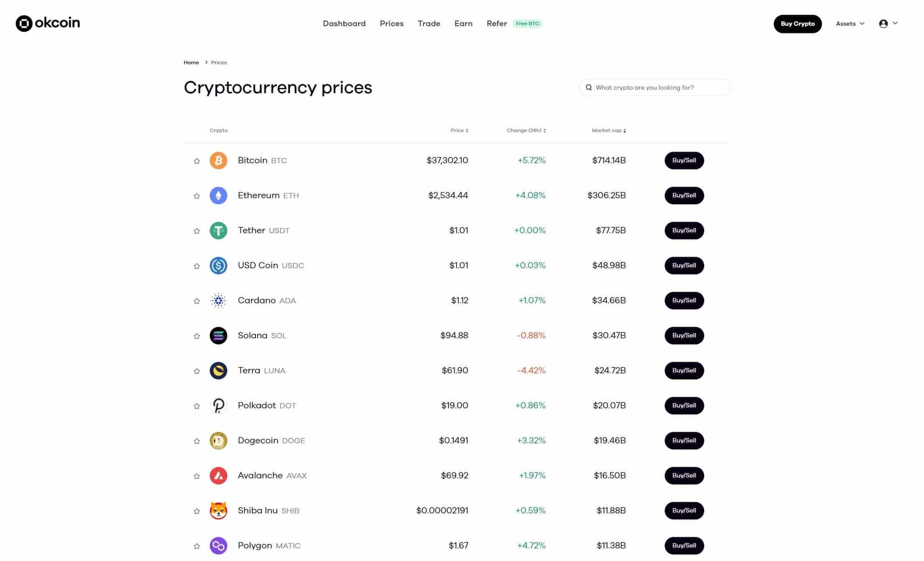Toggle star favorite for Bitcoin
924x561 pixels.
click(x=196, y=161)
